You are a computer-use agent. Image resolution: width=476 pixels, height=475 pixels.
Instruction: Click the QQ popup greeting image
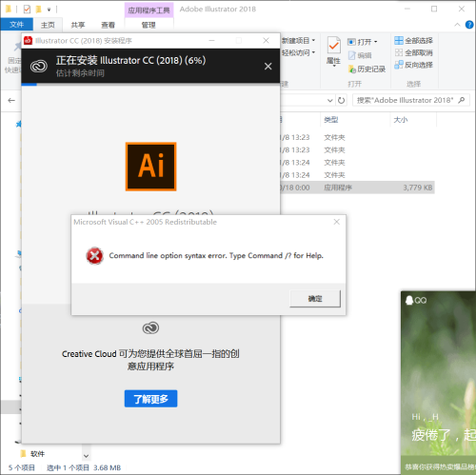click(x=439, y=373)
